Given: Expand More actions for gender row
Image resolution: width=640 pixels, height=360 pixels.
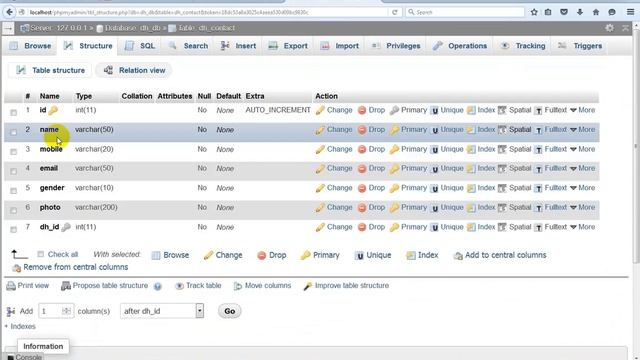Looking at the screenshot, I should 582,188.
